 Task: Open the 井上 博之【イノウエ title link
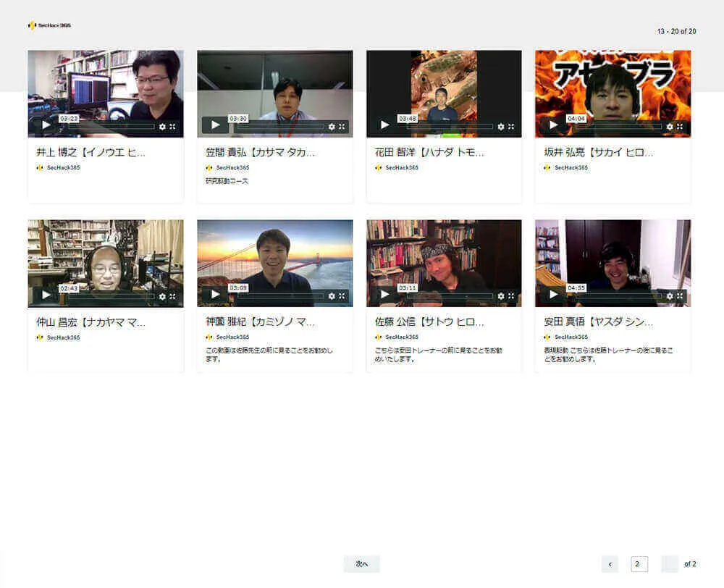90,152
